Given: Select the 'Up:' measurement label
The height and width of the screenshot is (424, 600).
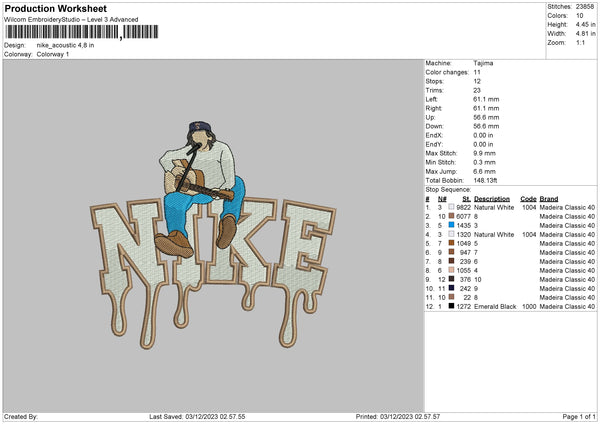Looking at the screenshot, I should 430,117.
